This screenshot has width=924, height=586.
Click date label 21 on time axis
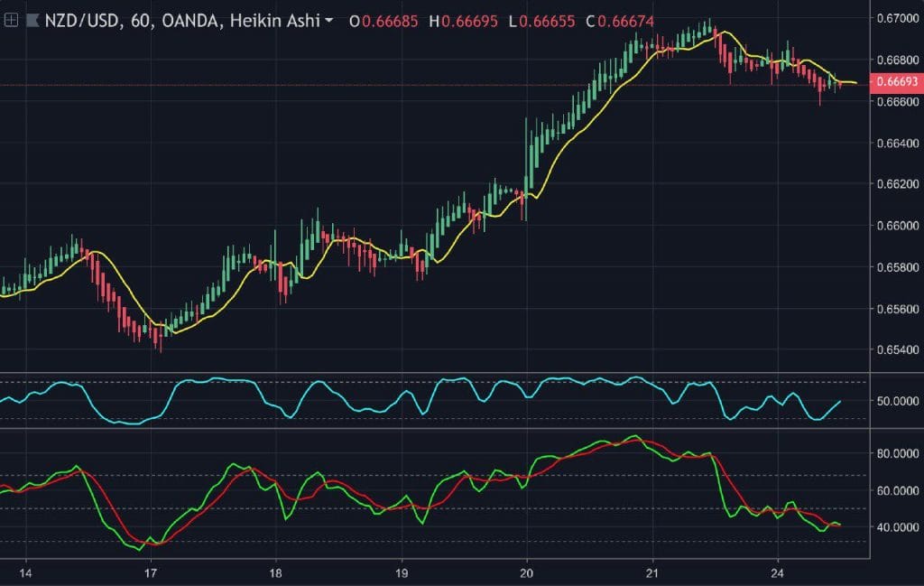(651, 573)
